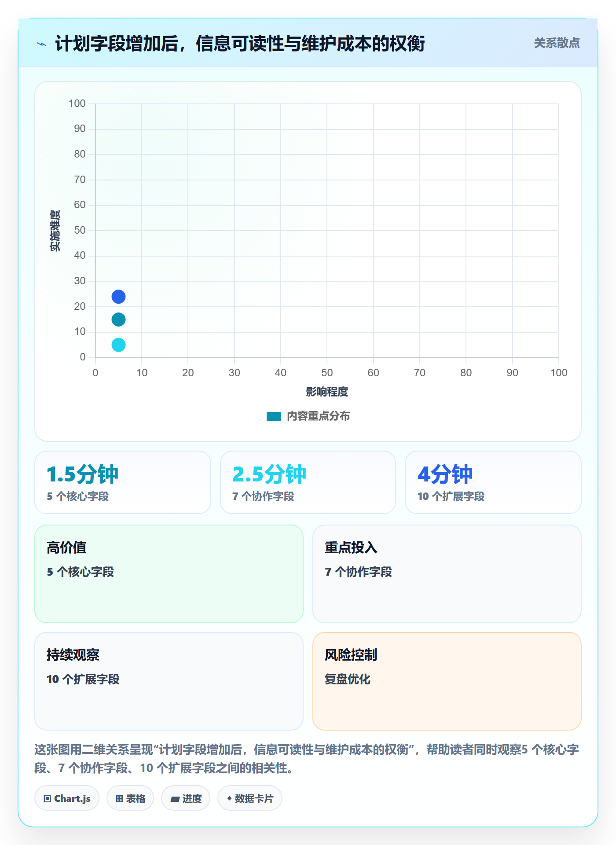Viewport: 616px width, 845px height.
Task: Click the 影响程度 x-axis title
Action: (x=327, y=392)
